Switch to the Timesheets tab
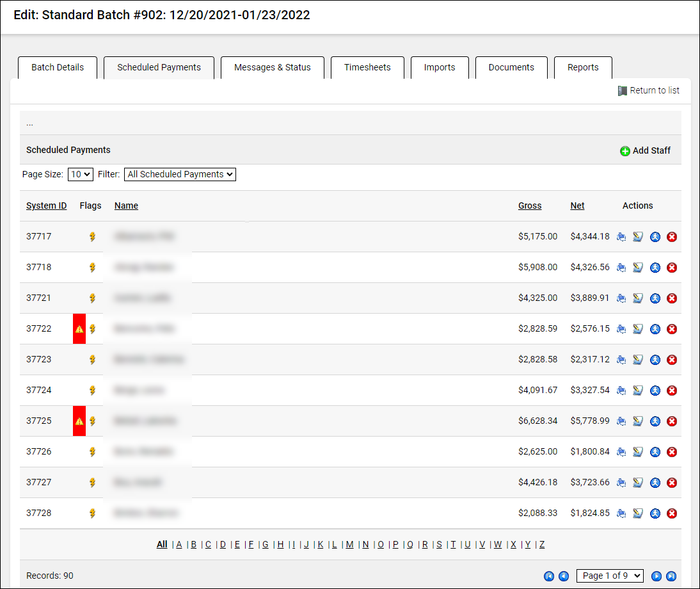This screenshot has height=589, width=700. pyautogui.click(x=367, y=67)
